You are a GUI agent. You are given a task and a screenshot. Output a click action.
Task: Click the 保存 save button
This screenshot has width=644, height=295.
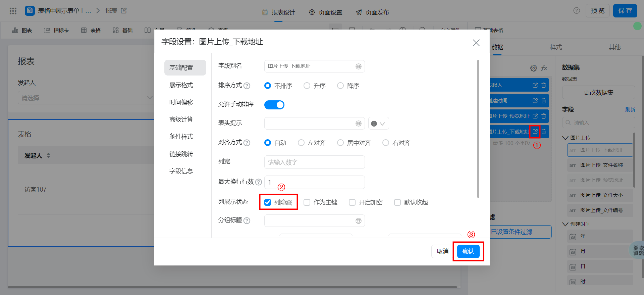coord(625,11)
